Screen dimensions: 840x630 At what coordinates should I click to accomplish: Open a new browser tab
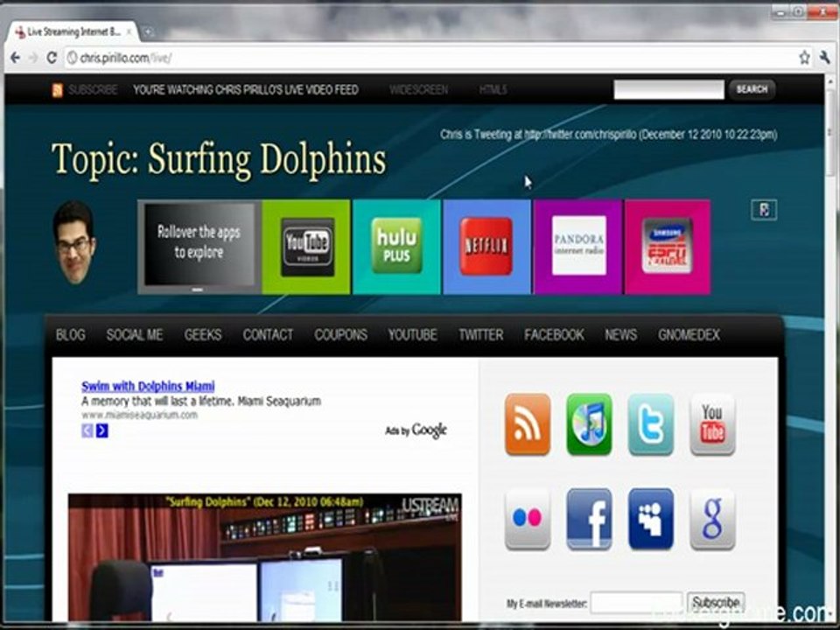coord(149,32)
